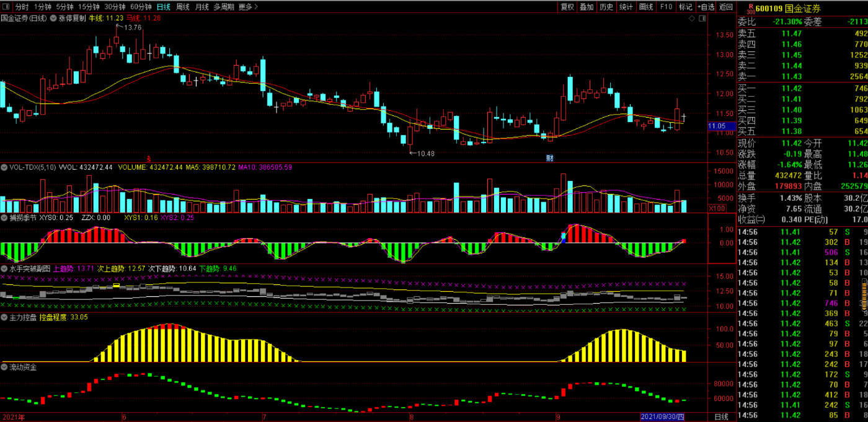Click the 日线 label at bottom-right corner
The height and width of the screenshot is (422, 868).
point(721,417)
